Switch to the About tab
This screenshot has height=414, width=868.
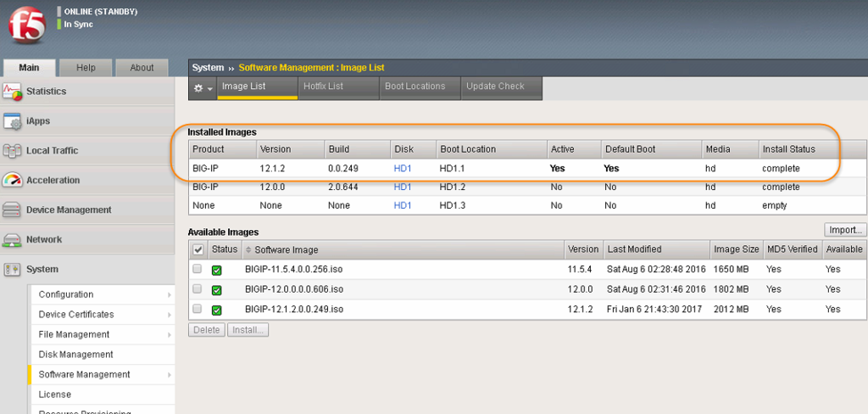142,68
